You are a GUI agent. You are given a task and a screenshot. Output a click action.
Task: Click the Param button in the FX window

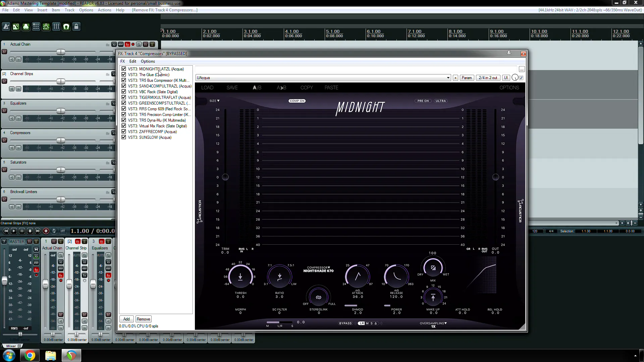tap(467, 78)
